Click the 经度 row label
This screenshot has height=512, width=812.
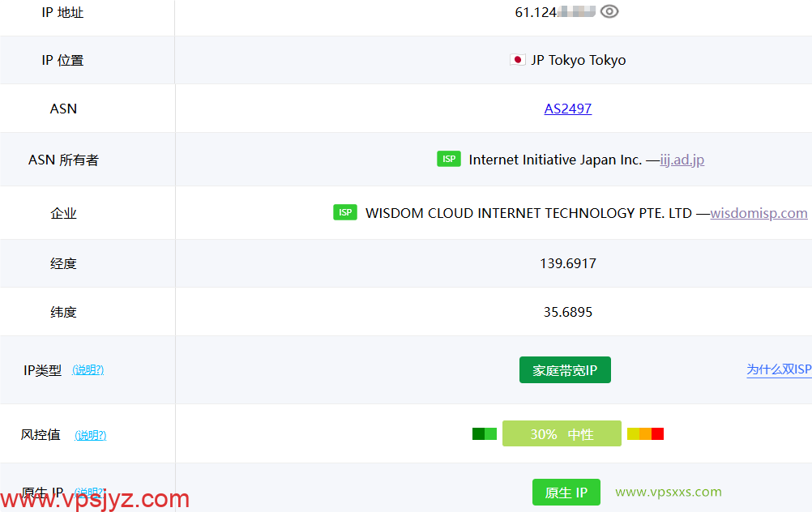[x=63, y=263]
